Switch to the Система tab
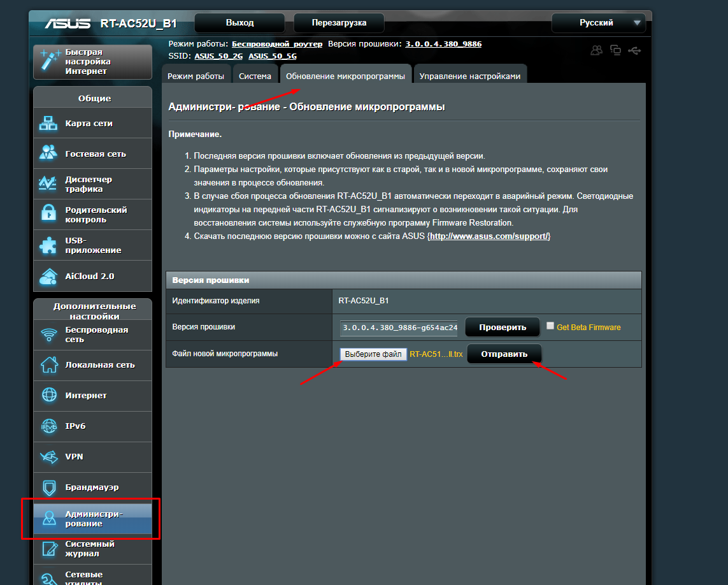 tap(255, 76)
